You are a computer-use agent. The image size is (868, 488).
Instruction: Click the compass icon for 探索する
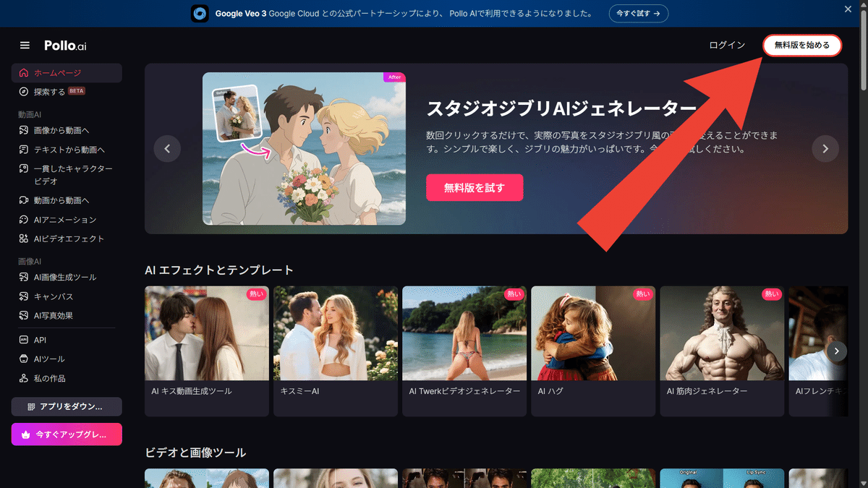click(x=24, y=92)
